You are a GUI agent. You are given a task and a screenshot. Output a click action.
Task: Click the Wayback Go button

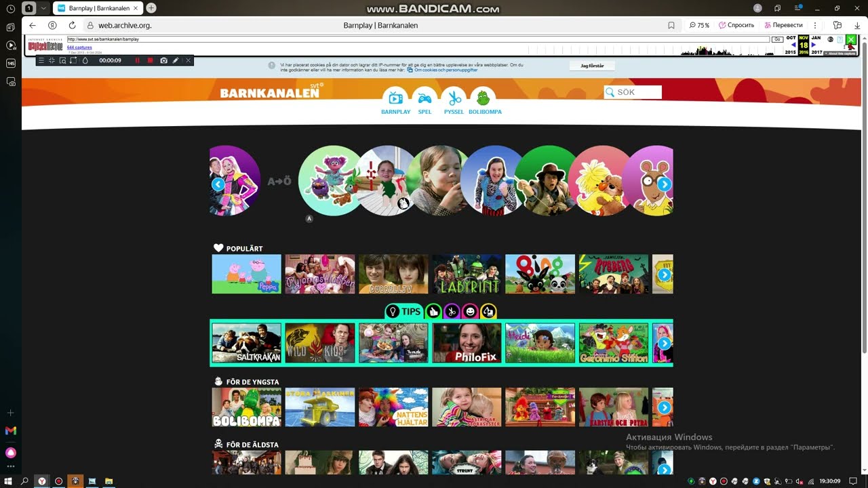pyautogui.click(x=777, y=39)
